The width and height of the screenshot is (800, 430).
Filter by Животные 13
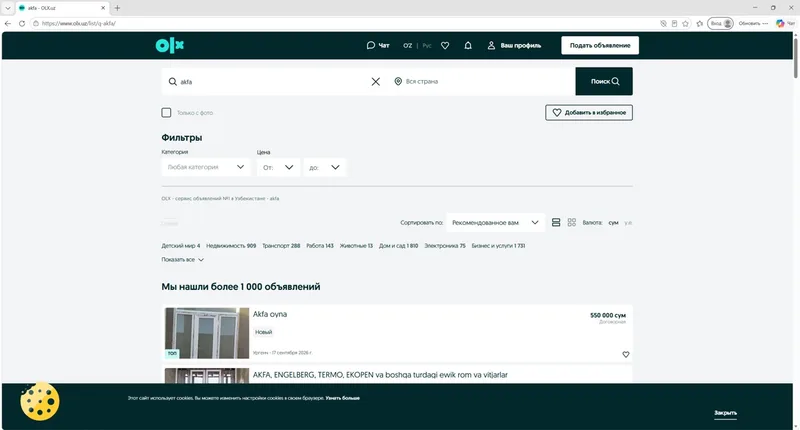[356, 246]
